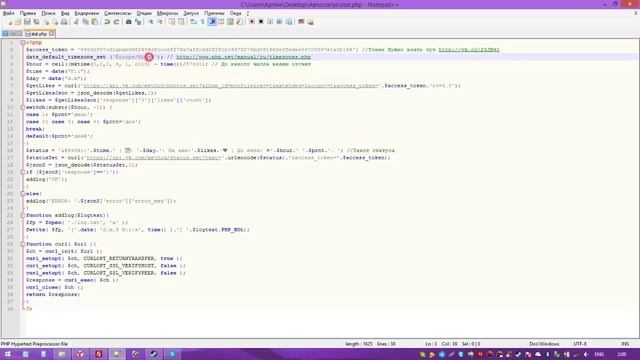Start macro recording with red dot
640x360 pixels.
point(252,22)
